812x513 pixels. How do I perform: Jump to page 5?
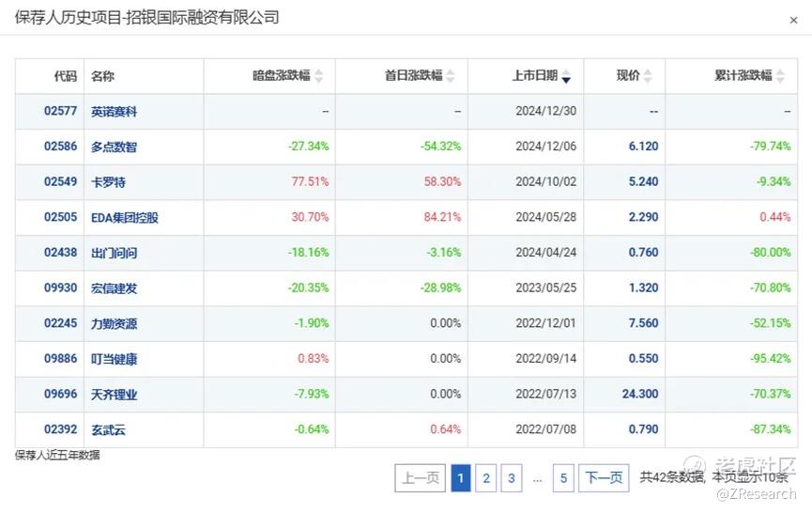(x=563, y=477)
